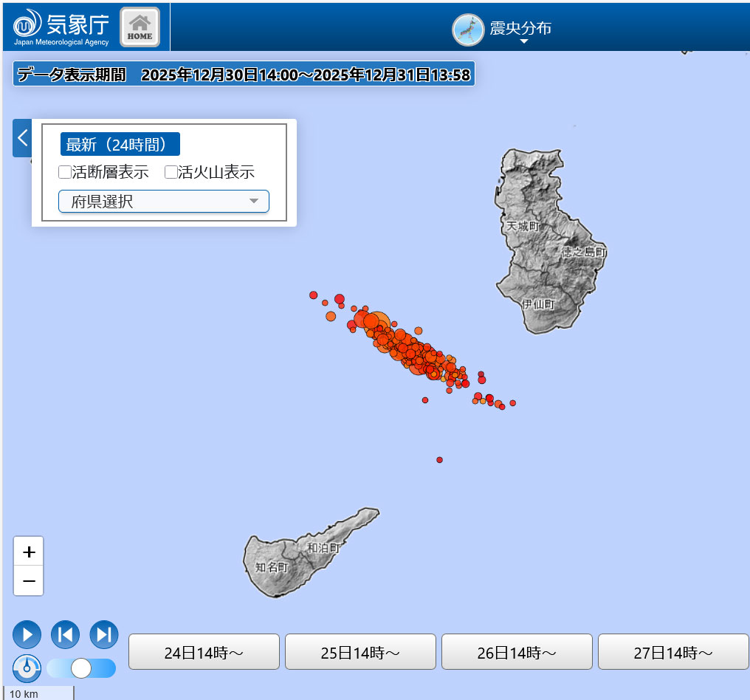The height and width of the screenshot is (700, 750).
Task: Choose the 25日14時〜 period button
Action: coord(360,652)
